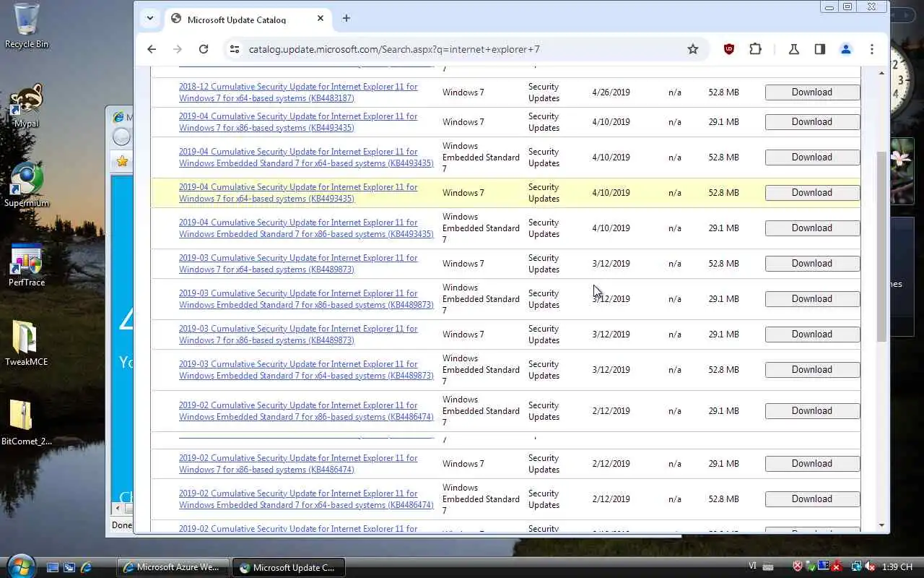Download 2019-03 Windows 7 x64 update KB4489873
Viewport: 924px width, 578px height.
[812, 264]
